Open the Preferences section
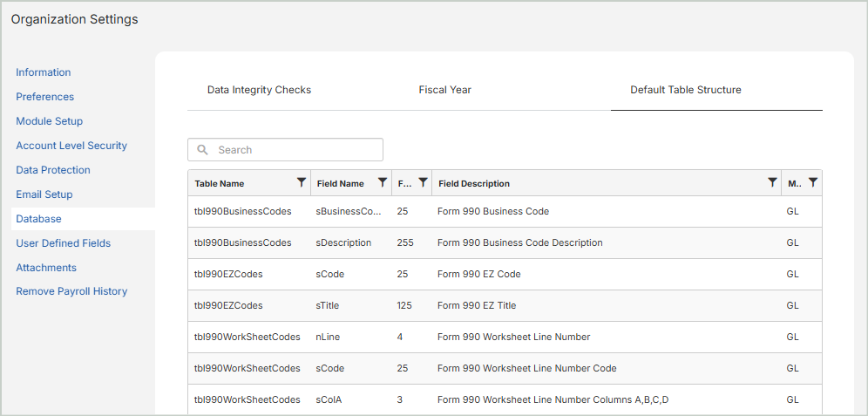 45,97
